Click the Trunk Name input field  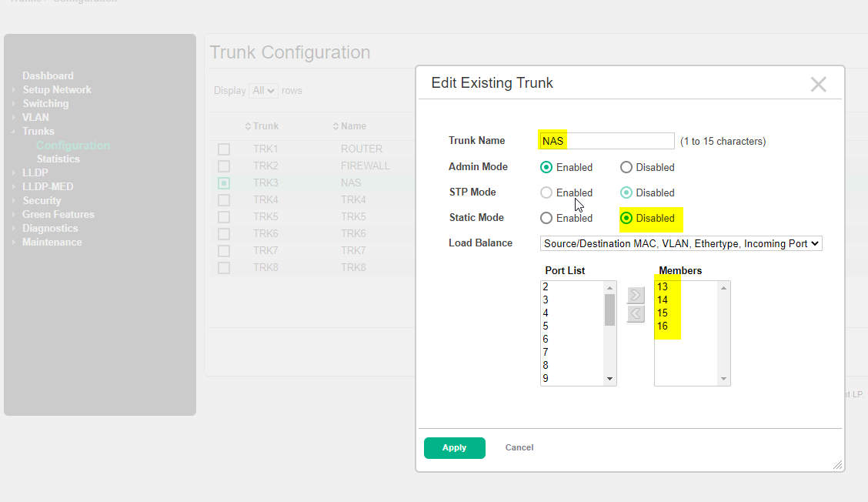tap(606, 141)
